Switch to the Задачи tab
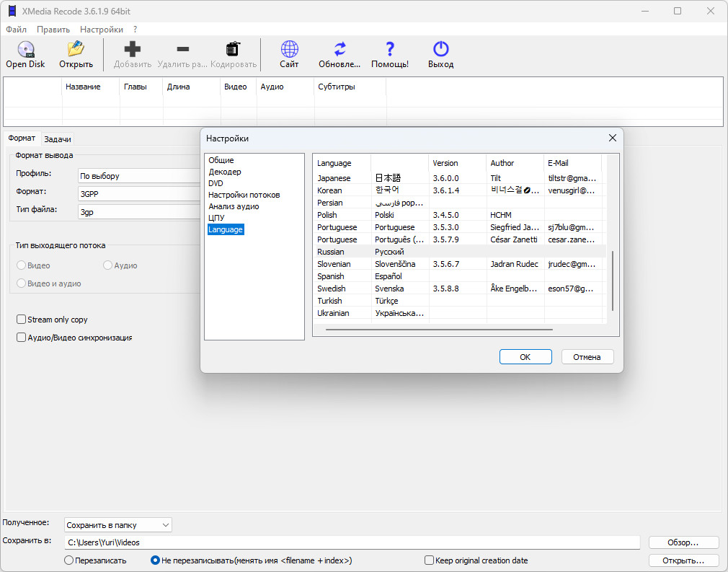The image size is (728, 572). tap(58, 139)
